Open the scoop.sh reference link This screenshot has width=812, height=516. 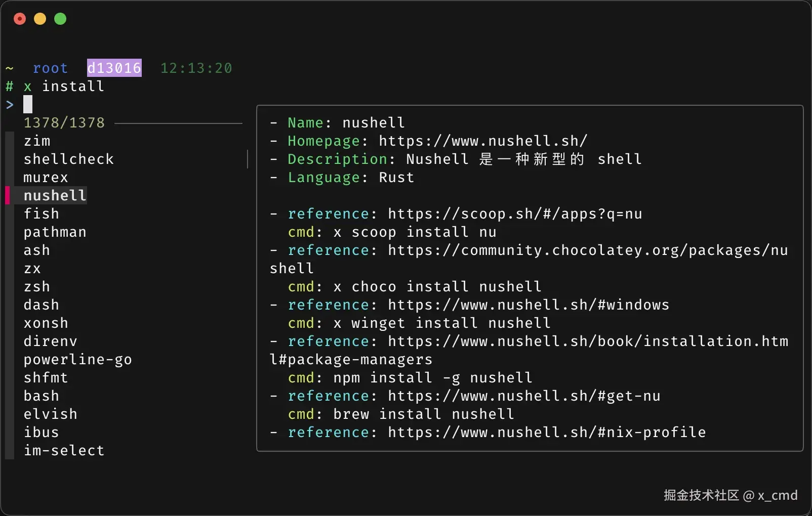pos(514,213)
